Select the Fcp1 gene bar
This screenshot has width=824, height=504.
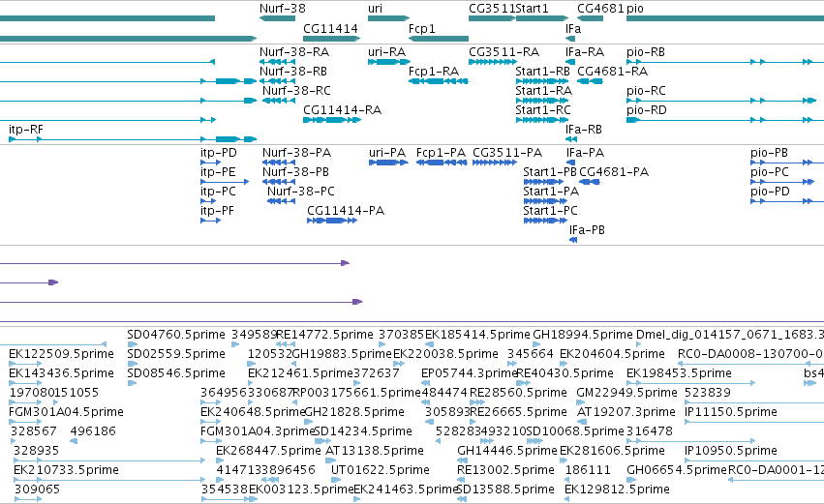tap(439, 39)
